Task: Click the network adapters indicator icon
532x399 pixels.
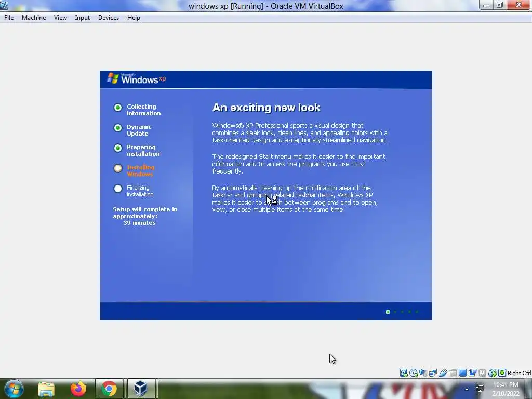Action: [433, 373]
